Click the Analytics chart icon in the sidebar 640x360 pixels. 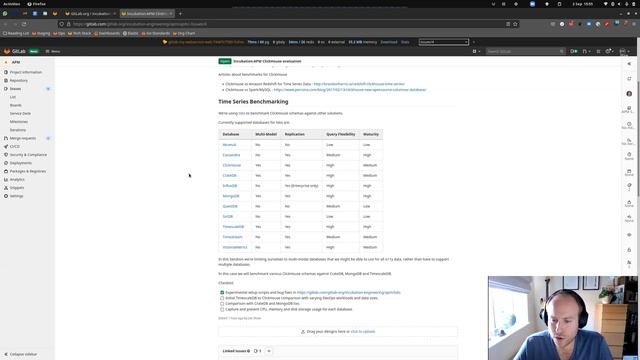click(6, 180)
